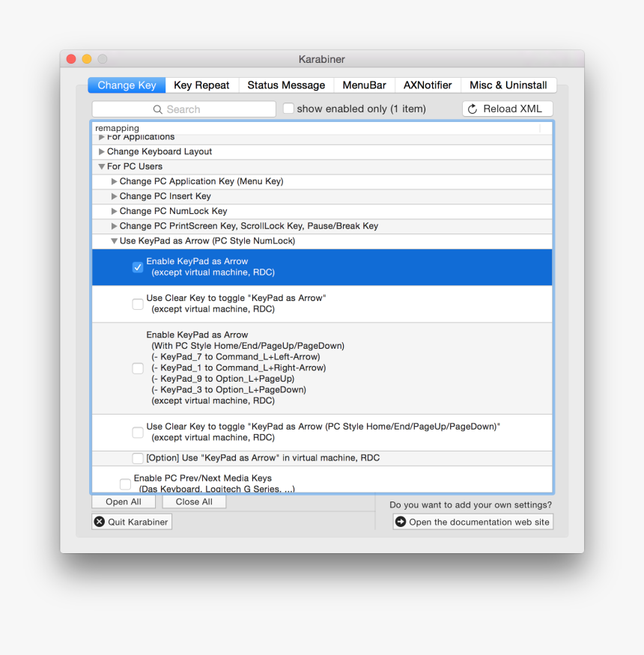Open the AXNotifier tab
Viewport: 644px width, 655px height.
[428, 85]
